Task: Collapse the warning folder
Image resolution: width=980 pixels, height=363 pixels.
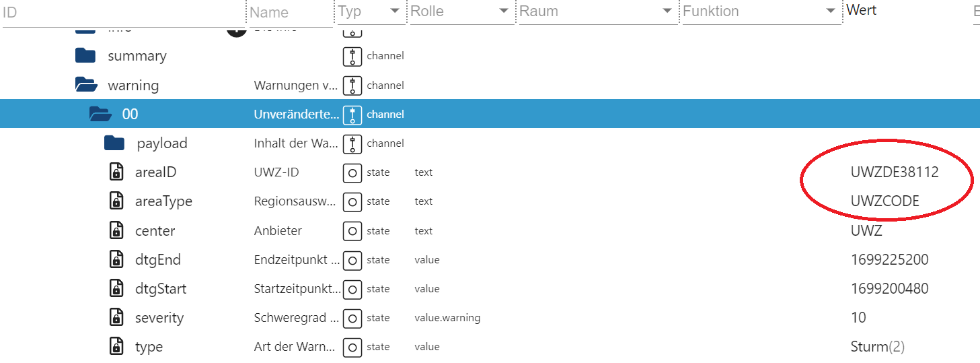Action: coord(85,85)
